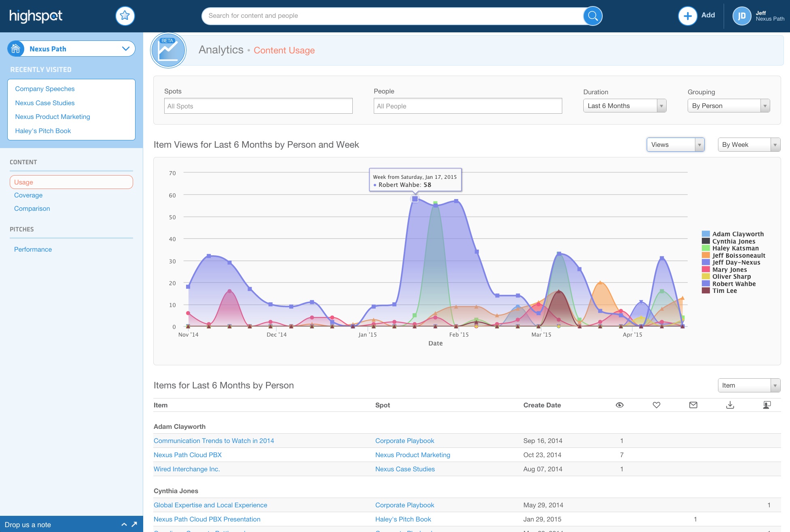The width and height of the screenshot is (790, 532).
Task: Open Nexus Path Cloud PBX item
Action: tap(188, 455)
